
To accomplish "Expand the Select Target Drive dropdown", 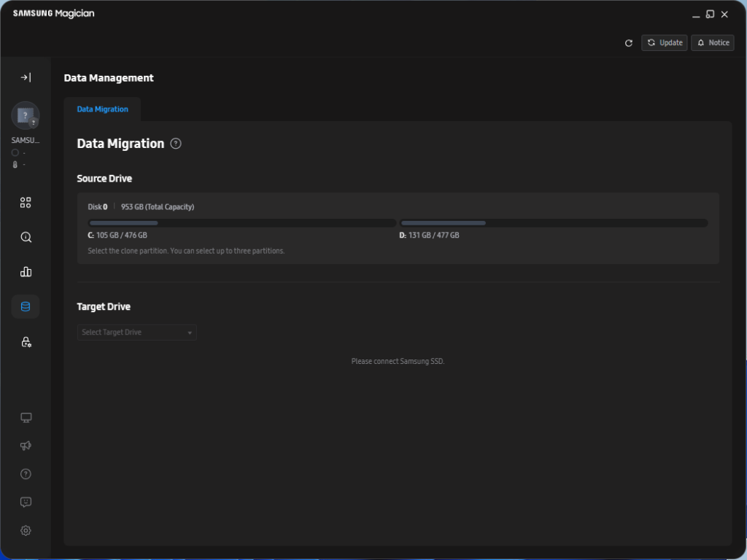I will (136, 332).
